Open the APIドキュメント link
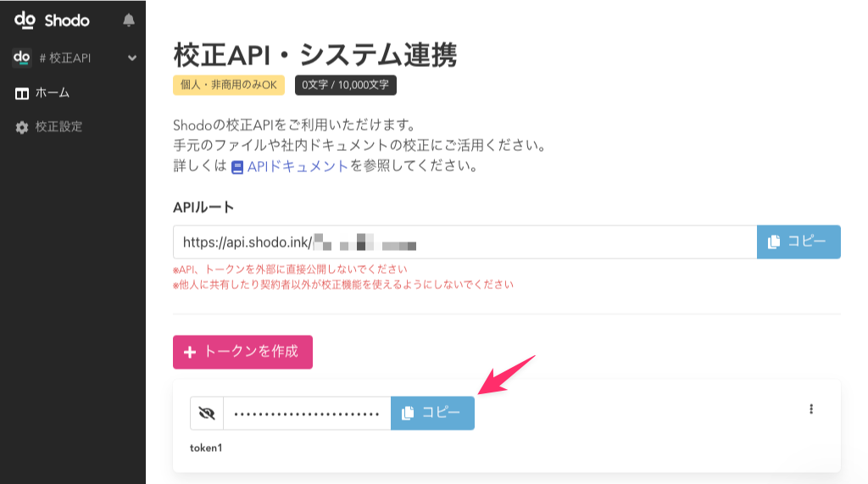Image resolution: width=868 pixels, height=484 pixels. coord(290,166)
